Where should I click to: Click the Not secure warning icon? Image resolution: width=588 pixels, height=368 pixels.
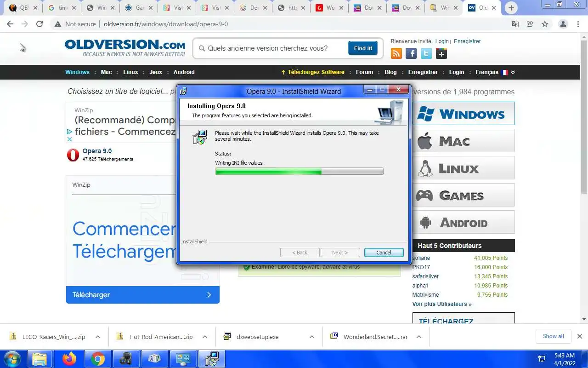[x=57, y=24]
